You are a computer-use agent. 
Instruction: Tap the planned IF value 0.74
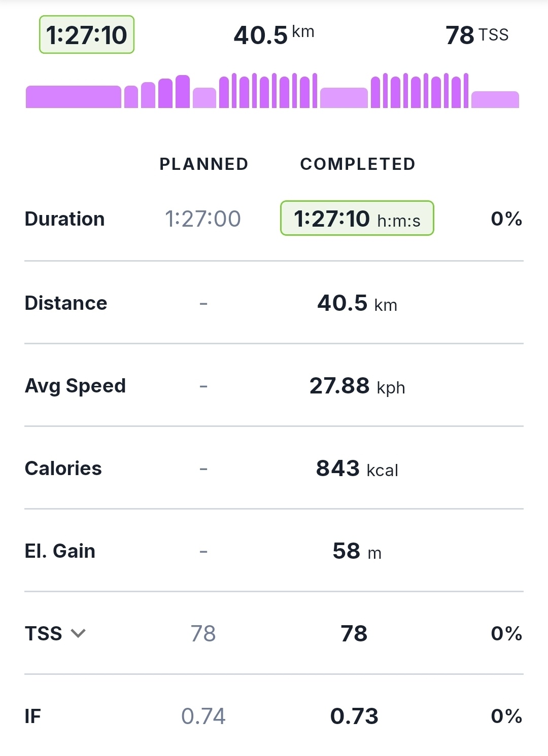203,716
